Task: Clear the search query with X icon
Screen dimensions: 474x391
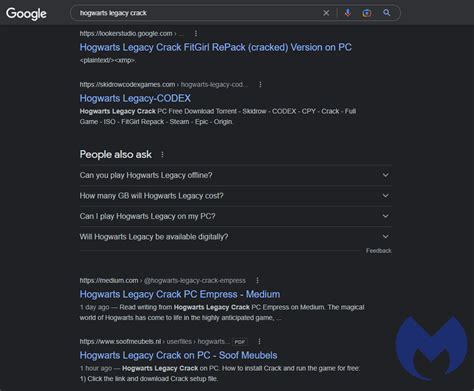Action: pyautogui.click(x=326, y=13)
